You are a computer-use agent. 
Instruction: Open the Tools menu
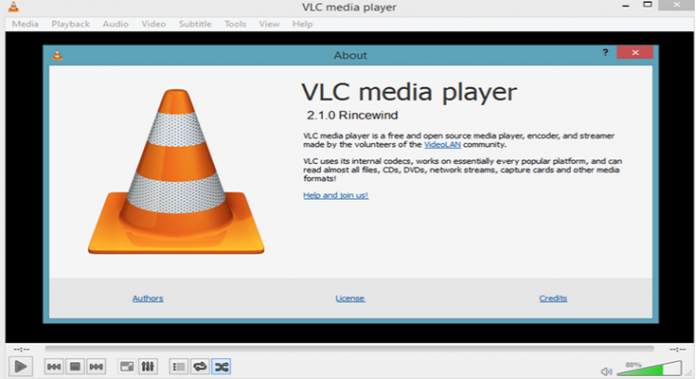pos(235,24)
